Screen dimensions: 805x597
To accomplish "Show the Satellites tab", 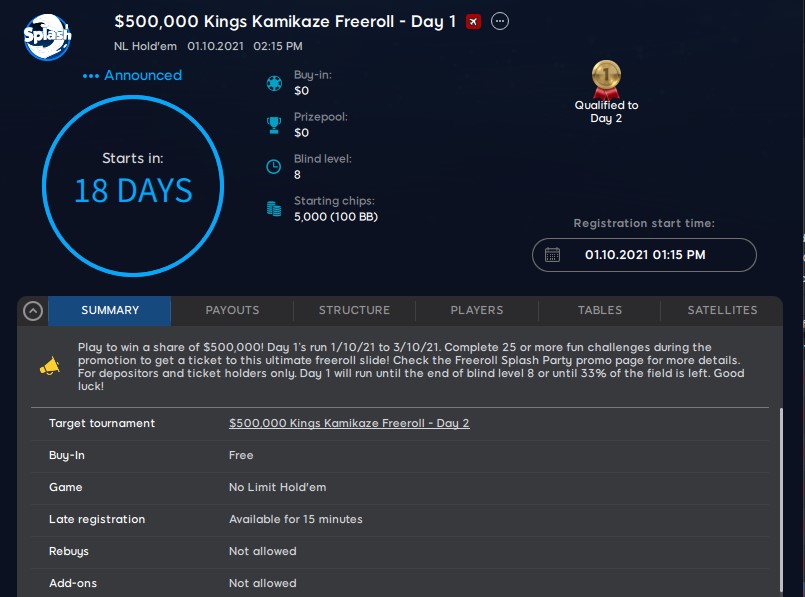I will tap(722, 311).
